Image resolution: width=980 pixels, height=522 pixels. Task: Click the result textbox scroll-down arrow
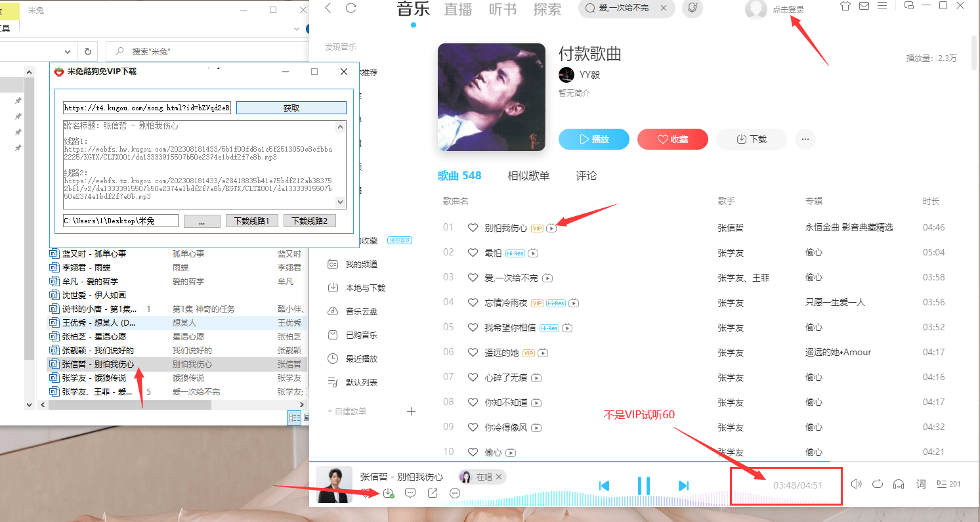(341, 203)
